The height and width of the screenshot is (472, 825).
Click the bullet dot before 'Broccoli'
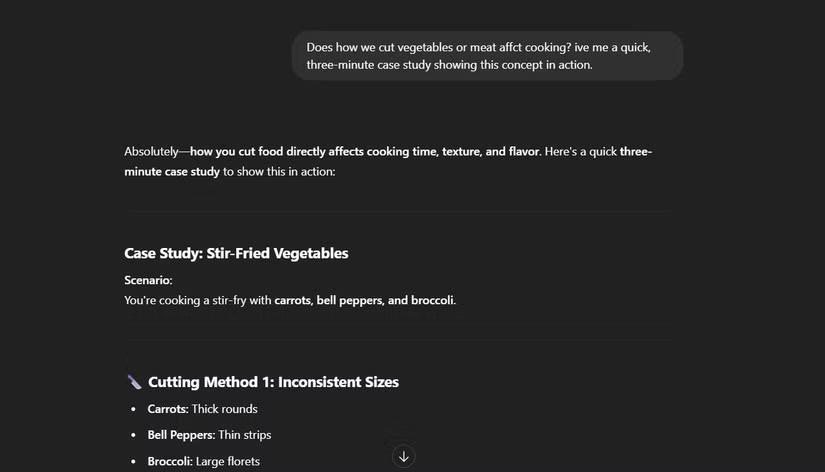pos(134,461)
